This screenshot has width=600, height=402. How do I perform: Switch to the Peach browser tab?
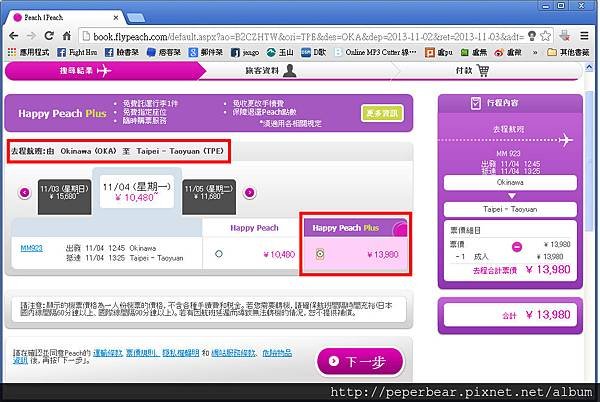pyautogui.click(x=65, y=18)
